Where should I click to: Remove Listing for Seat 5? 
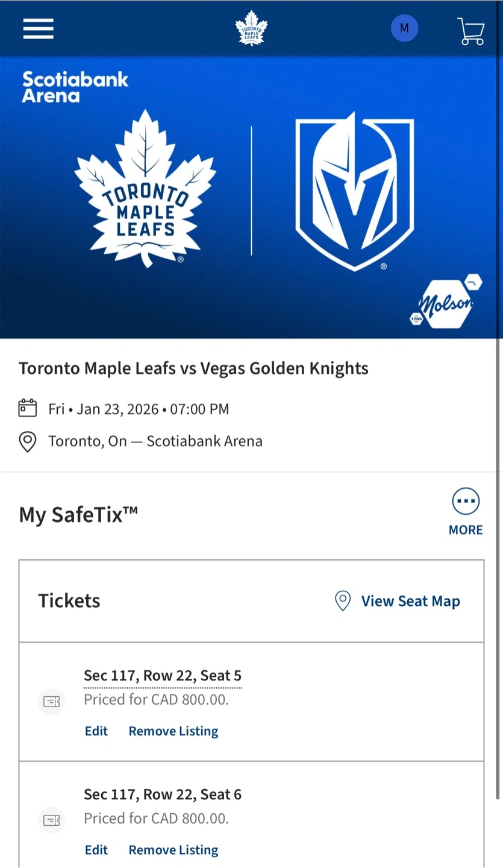click(x=173, y=731)
